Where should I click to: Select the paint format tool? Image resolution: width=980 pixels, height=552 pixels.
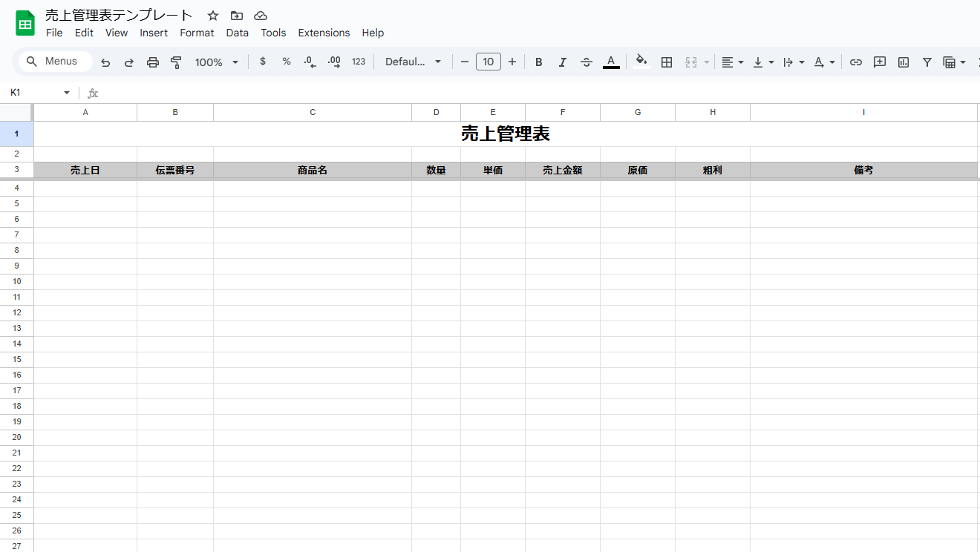[x=176, y=62]
